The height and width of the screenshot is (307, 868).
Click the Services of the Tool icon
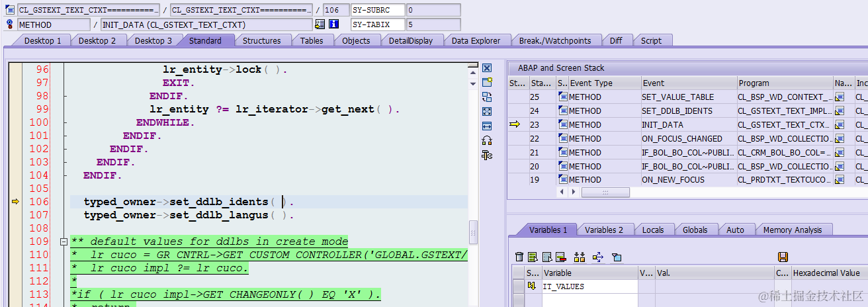pyautogui.click(x=487, y=140)
